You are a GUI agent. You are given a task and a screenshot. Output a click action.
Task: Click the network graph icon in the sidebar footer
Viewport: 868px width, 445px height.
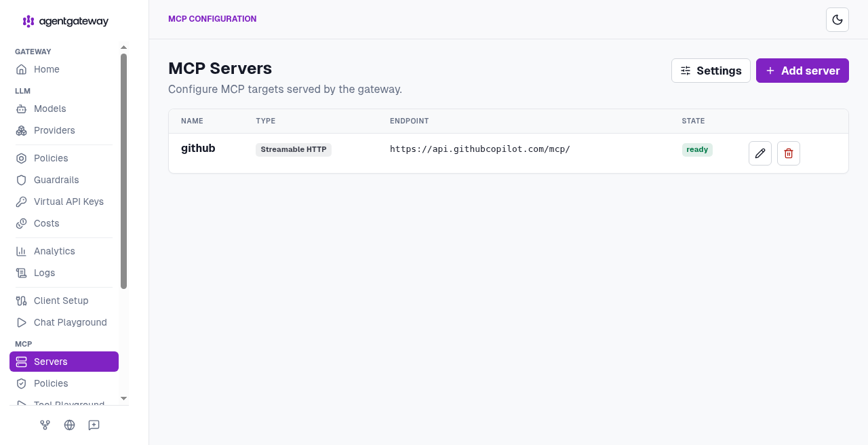tap(45, 425)
